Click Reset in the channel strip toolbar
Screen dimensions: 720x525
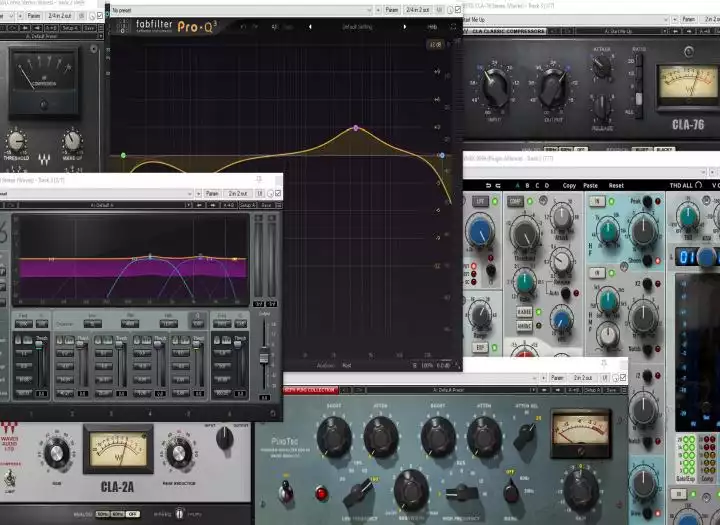616,186
